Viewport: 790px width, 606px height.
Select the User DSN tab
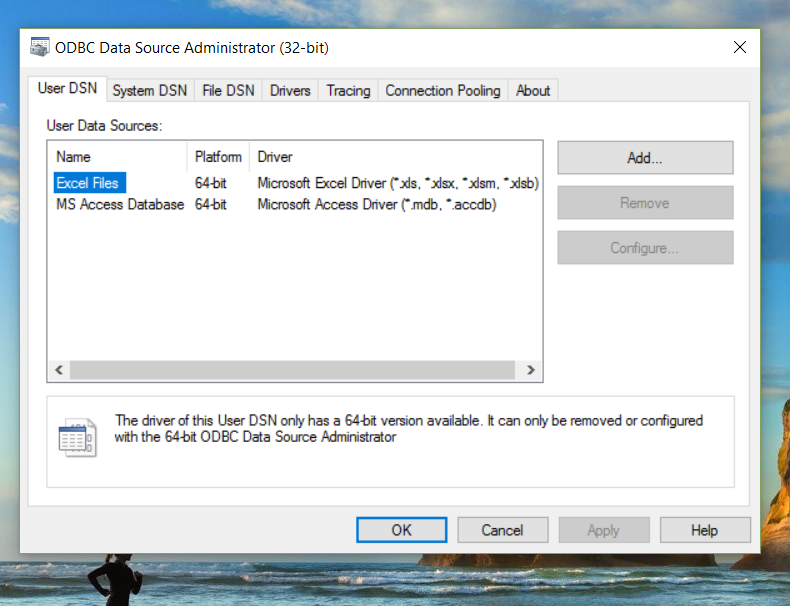point(67,88)
